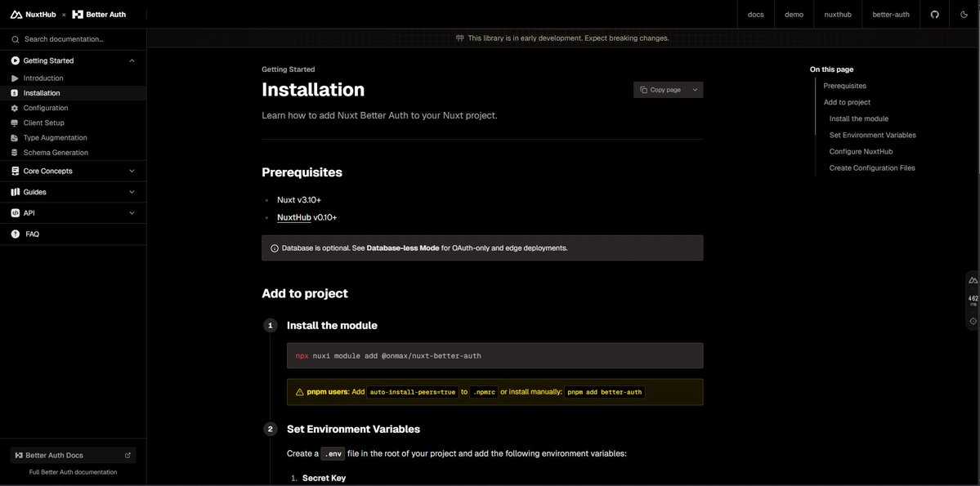Click the Set Environment Variables heading
This screenshot has height=486, width=980.
click(353, 429)
